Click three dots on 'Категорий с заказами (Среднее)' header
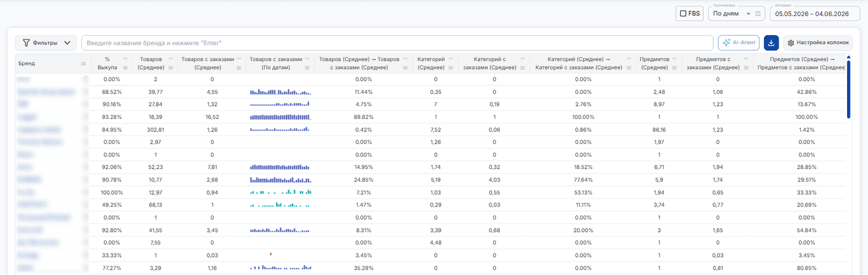 tap(523, 58)
